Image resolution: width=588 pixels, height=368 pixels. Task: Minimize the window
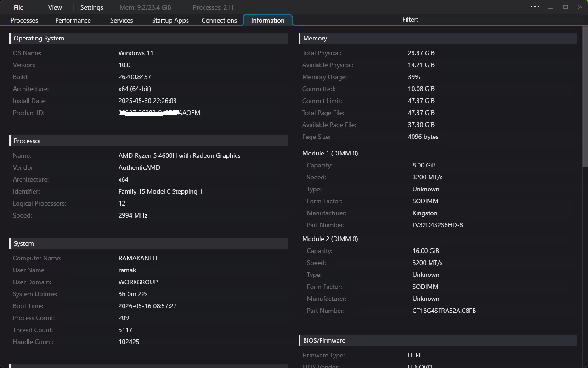click(x=550, y=7)
